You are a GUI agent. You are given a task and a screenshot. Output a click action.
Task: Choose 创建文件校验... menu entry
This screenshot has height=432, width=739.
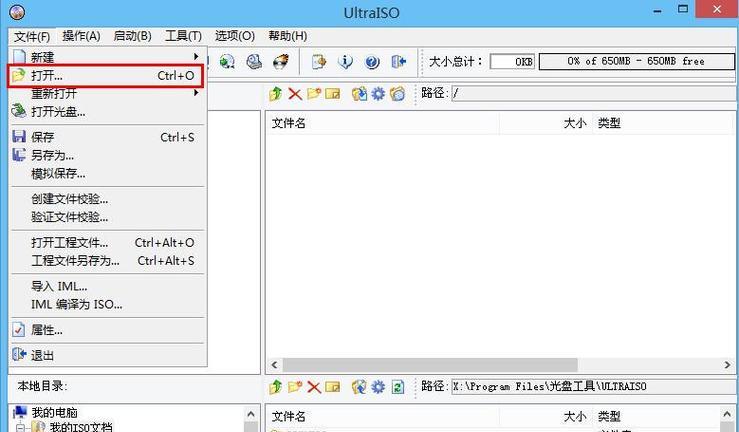(107, 199)
